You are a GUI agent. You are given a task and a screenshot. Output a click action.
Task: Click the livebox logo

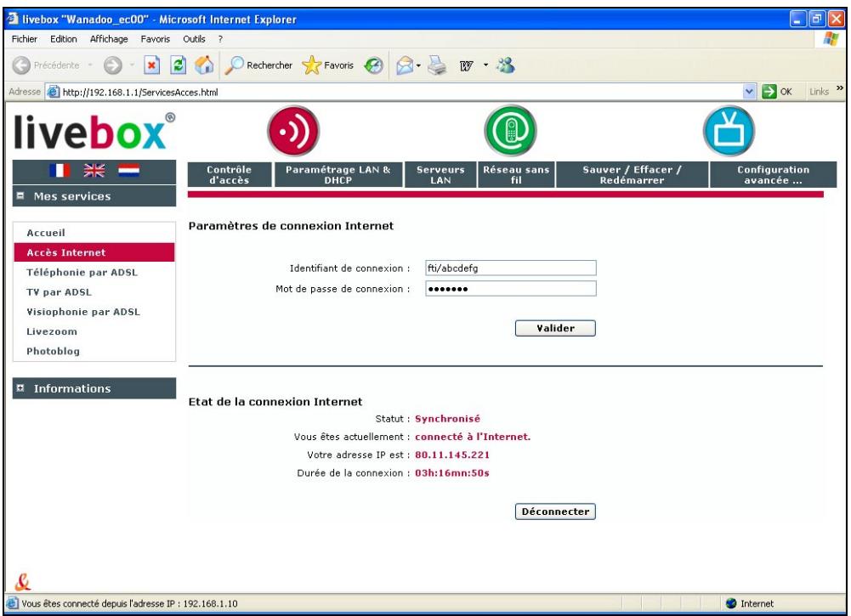[x=94, y=132]
